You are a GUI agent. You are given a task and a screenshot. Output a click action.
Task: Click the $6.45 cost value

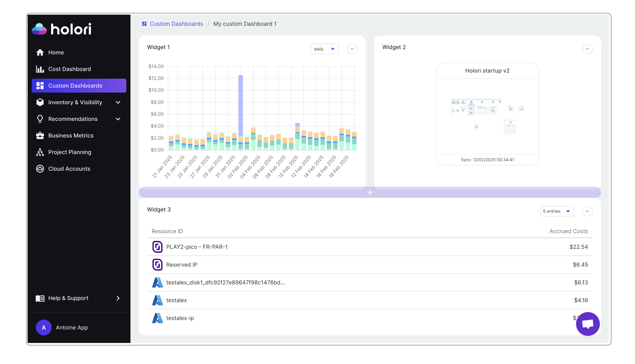[x=580, y=265]
